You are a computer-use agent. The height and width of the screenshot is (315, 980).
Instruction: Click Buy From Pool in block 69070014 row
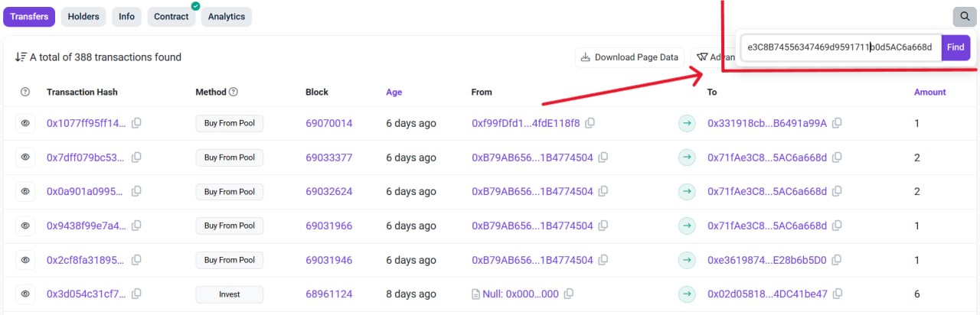pyautogui.click(x=230, y=123)
